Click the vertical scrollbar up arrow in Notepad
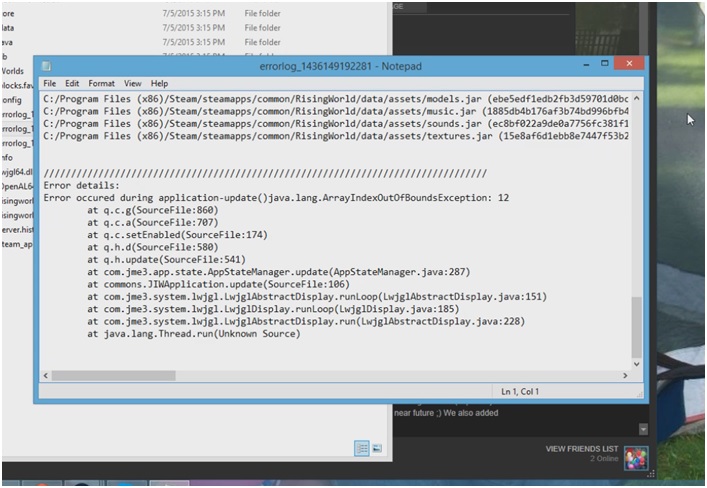The image size is (707, 488). click(638, 100)
